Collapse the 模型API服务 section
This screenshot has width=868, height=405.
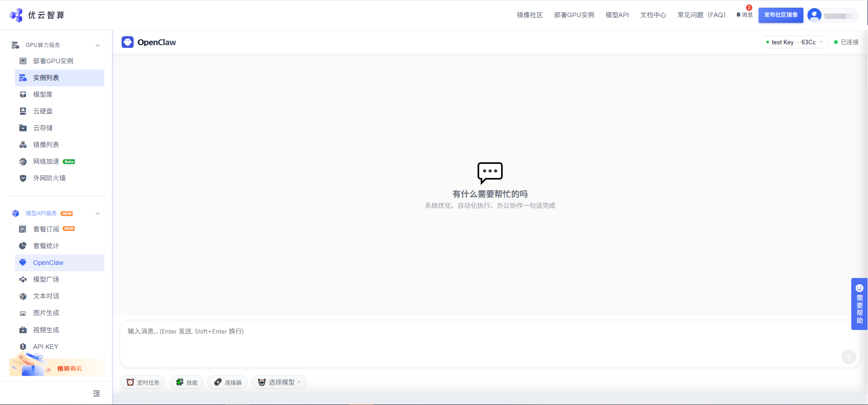tap(98, 213)
